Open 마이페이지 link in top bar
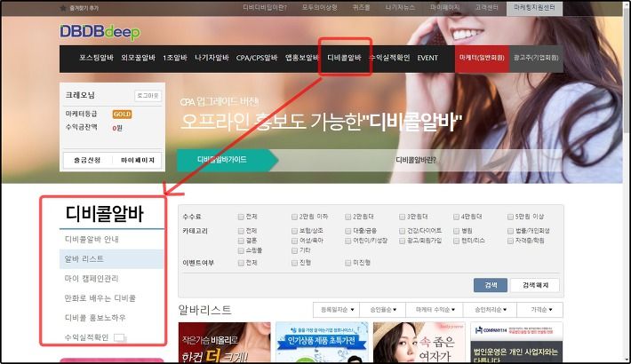631x364 pixels. 444,8
